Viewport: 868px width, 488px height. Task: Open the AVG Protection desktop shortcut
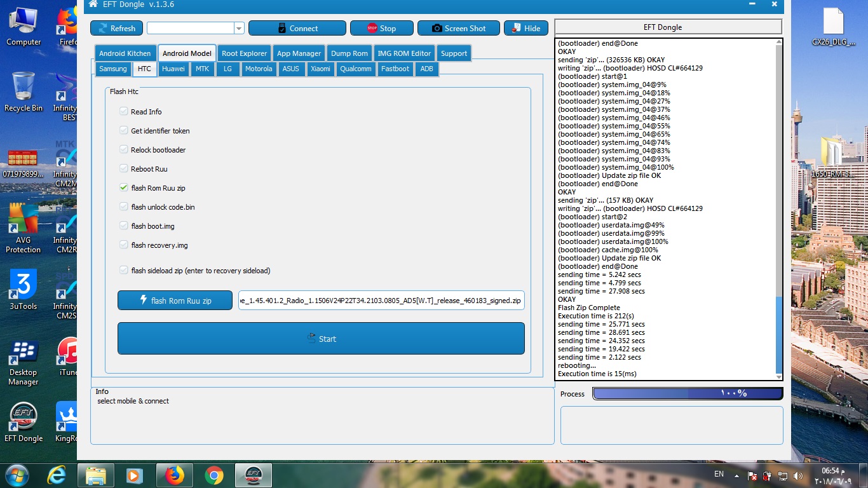[x=24, y=229]
